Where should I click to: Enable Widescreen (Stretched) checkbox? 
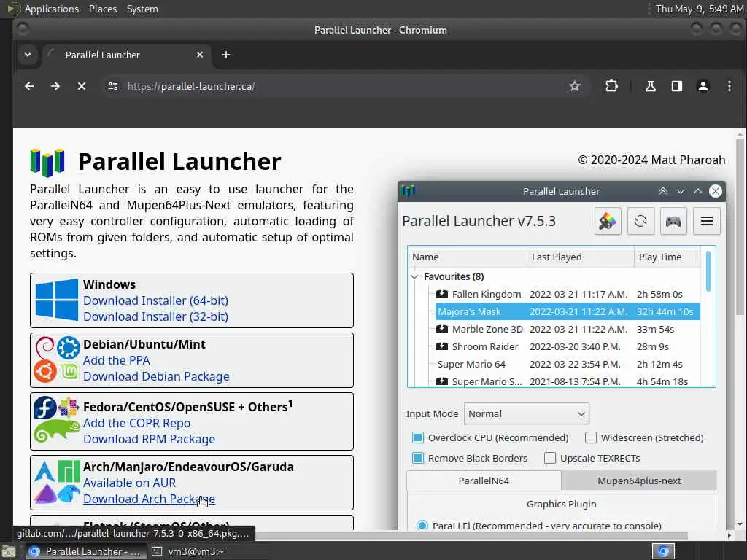(x=591, y=437)
